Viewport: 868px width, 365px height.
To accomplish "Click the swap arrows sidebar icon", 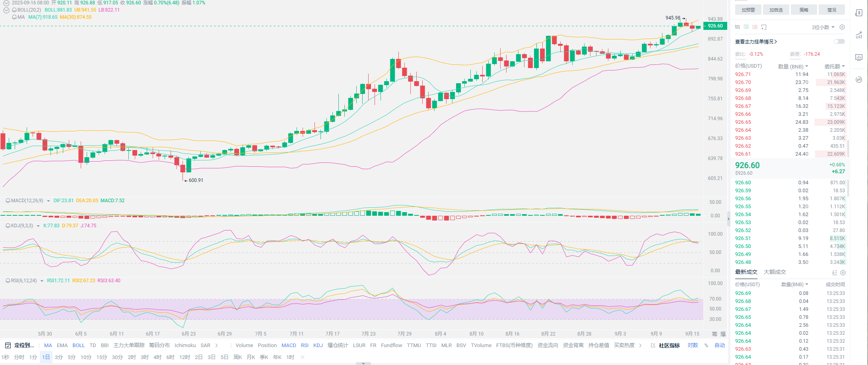I will click(x=859, y=79).
